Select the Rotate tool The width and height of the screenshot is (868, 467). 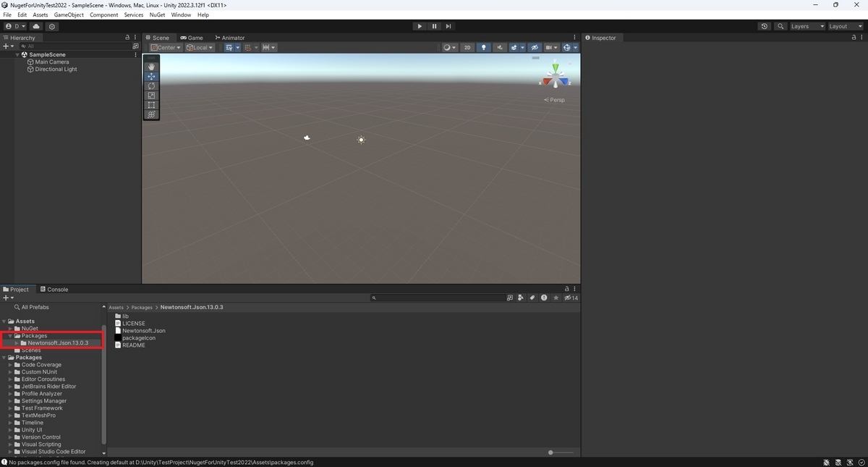click(x=151, y=85)
